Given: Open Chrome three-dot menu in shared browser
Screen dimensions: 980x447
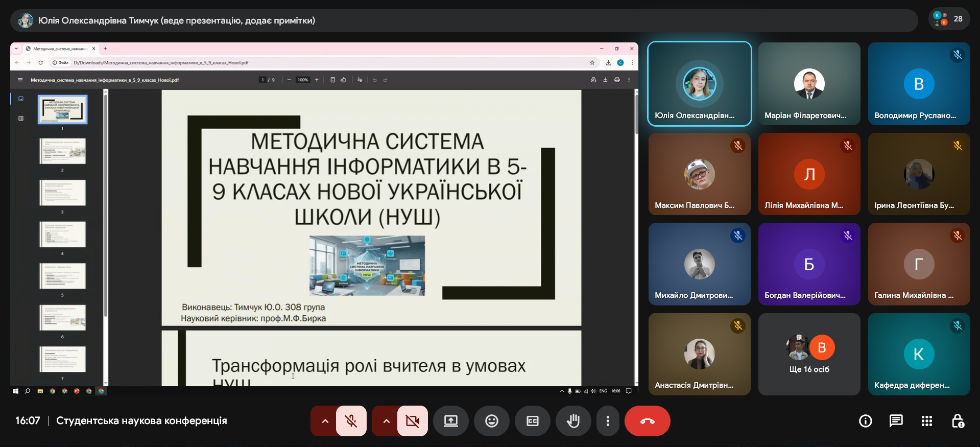Looking at the screenshot, I should (x=632, y=63).
